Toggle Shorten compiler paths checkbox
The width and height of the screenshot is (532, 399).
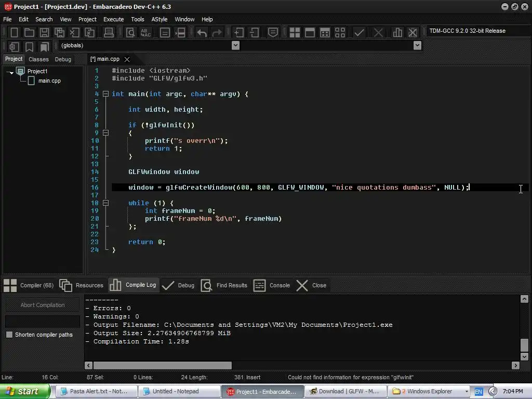coord(9,335)
